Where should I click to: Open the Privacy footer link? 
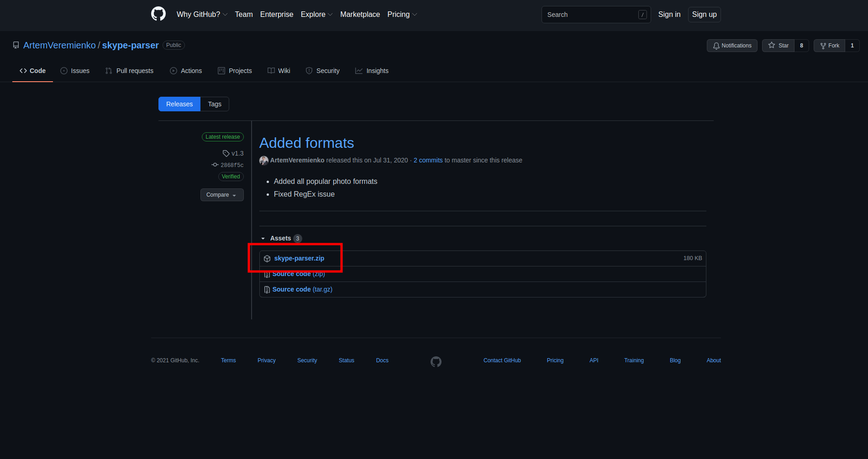click(x=267, y=360)
